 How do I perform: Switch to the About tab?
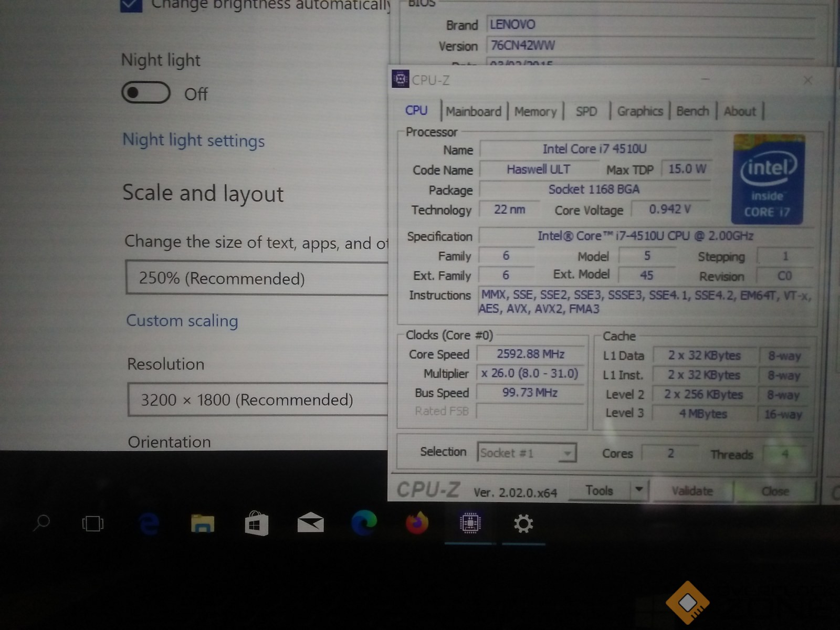(740, 111)
